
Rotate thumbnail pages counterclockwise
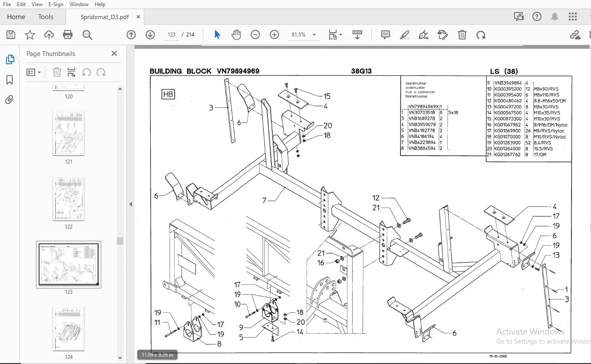tap(86, 72)
